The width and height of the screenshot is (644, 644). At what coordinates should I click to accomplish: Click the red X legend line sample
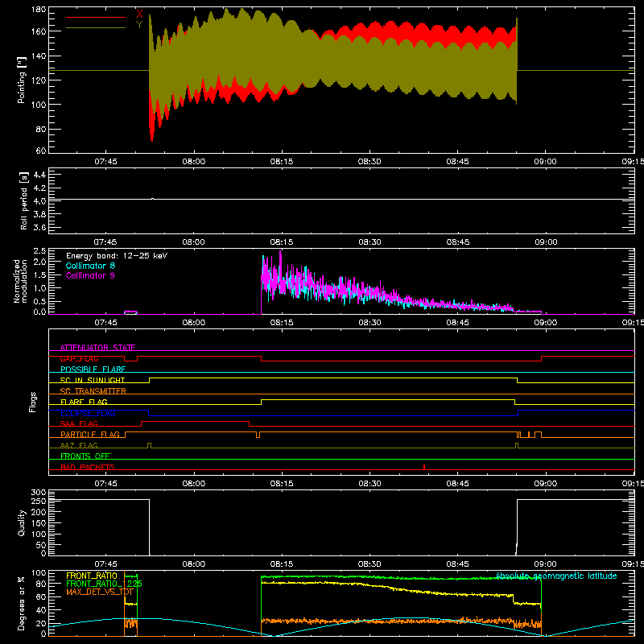[x=96, y=17]
